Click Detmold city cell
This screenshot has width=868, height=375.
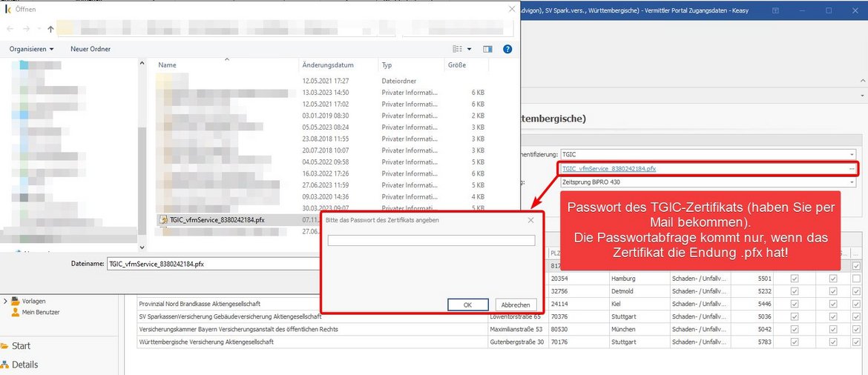640,291
